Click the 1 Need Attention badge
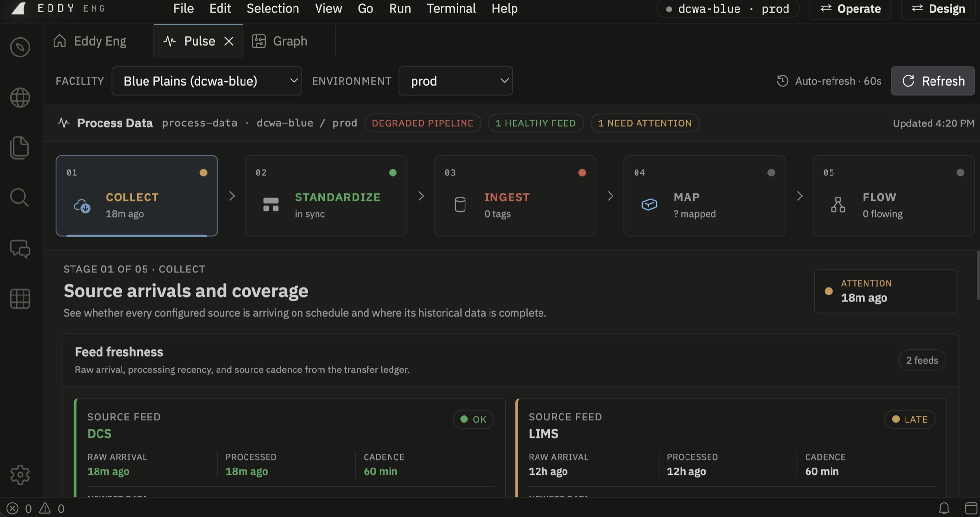Image resolution: width=980 pixels, height=517 pixels. pyautogui.click(x=645, y=123)
